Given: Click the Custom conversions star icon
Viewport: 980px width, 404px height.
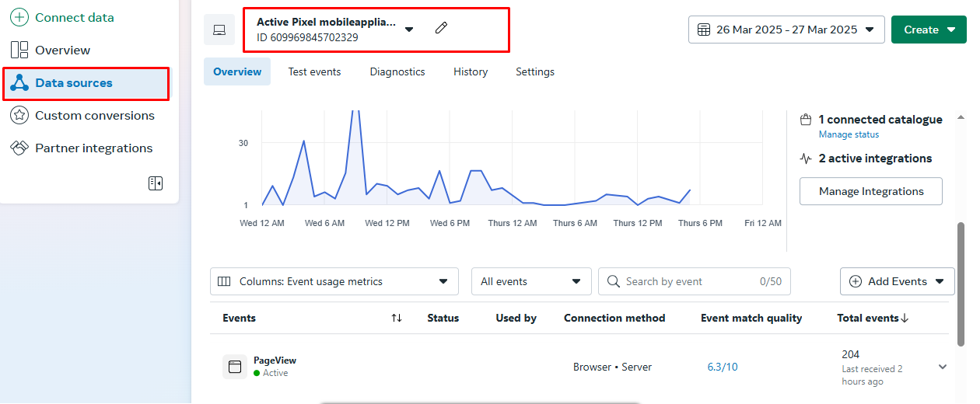Looking at the screenshot, I should 19,116.
